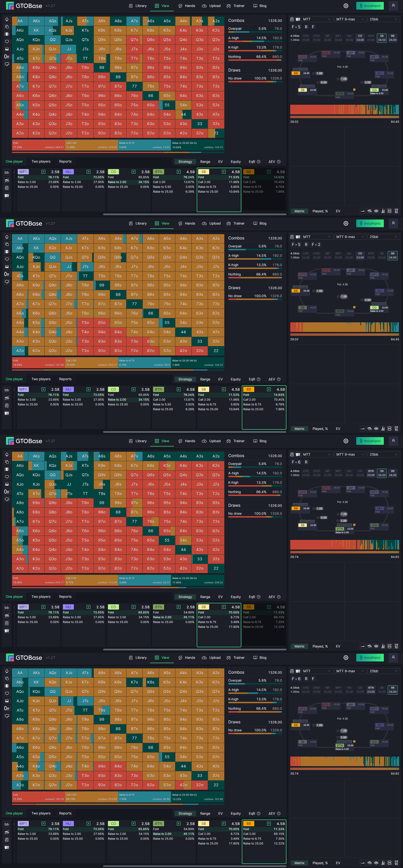This screenshot has width=403, height=868.
Task: Click teal 'Raise to 25.00 17.80%' bar segment
Action: [198, 581]
